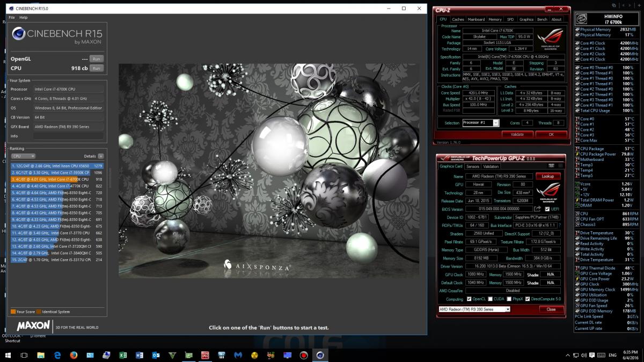Switch to CPU-Z Graphics tab
This screenshot has width=644, height=362.
point(526,19)
